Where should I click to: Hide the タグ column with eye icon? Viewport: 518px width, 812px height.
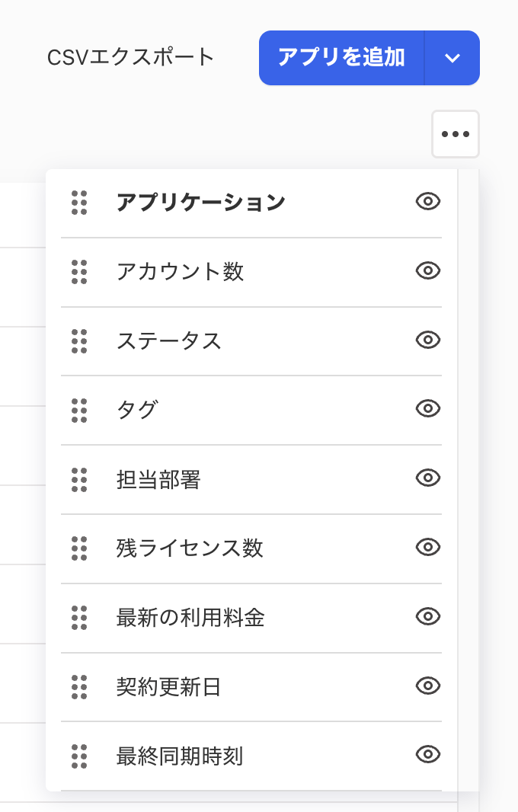pyautogui.click(x=428, y=409)
